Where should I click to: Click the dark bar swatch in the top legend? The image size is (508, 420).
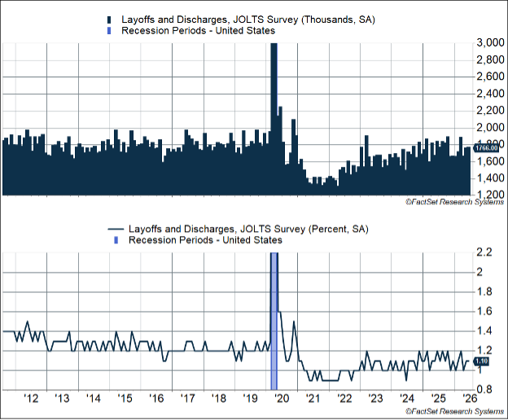coord(109,20)
